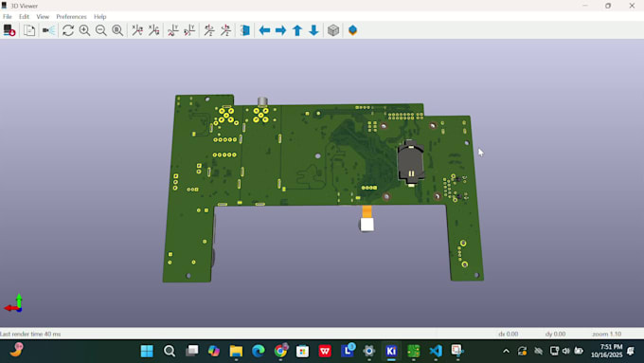
Task: Open Visual Studio Code from taskbar
Action: (436, 351)
